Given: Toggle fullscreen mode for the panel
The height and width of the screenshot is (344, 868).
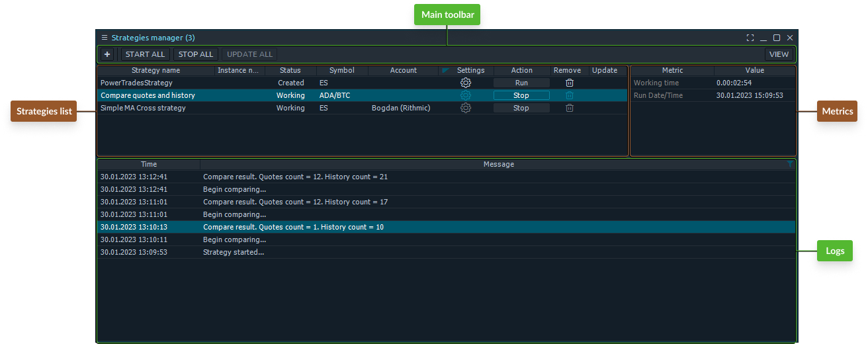Looking at the screenshot, I should pyautogui.click(x=750, y=38).
